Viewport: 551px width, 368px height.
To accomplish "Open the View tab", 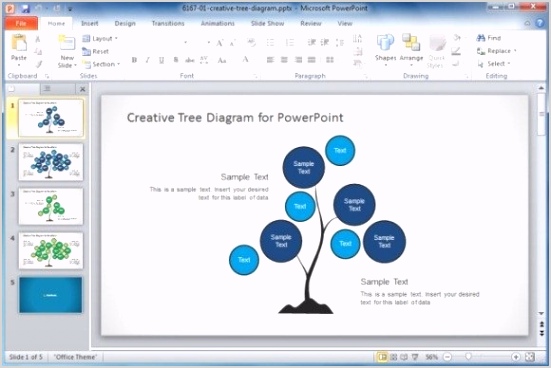I will (x=345, y=23).
